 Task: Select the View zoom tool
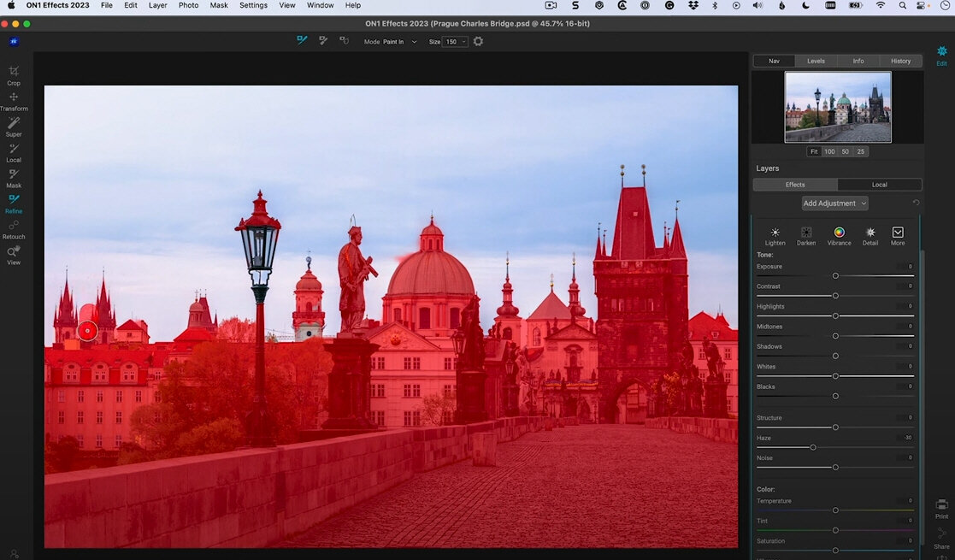tap(14, 255)
